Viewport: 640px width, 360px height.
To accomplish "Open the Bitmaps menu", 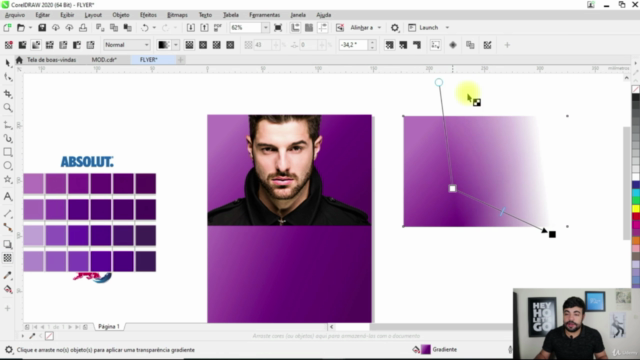I will (x=178, y=15).
